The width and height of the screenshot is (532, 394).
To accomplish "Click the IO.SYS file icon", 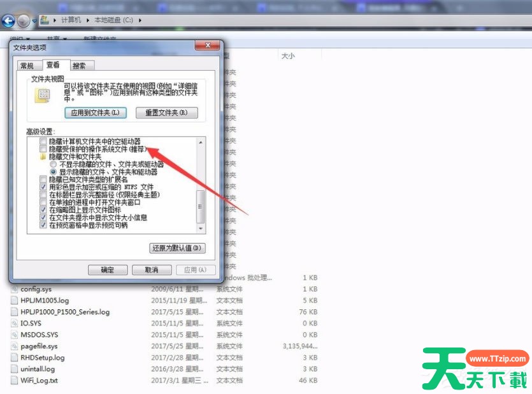I will click(14, 323).
